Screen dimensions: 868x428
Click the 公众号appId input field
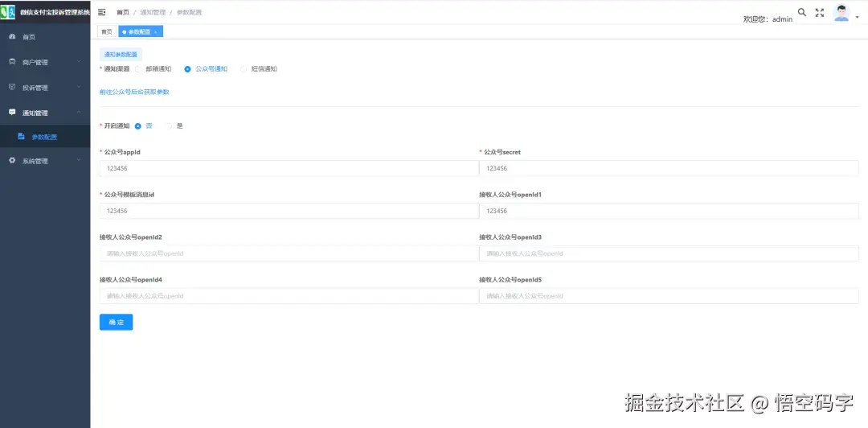pos(289,168)
